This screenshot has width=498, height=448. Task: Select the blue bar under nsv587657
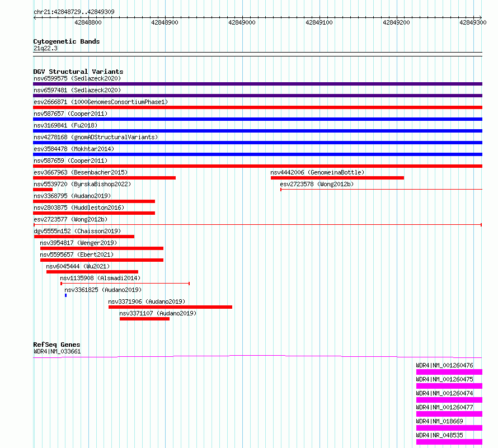click(x=257, y=119)
